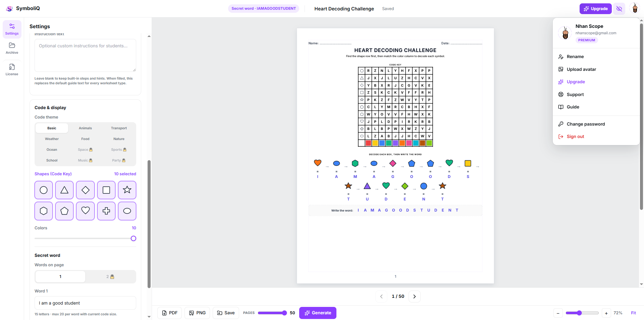Image resolution: width=644 pixels, height=320 pixels.
Task: Select the Food code theme
Action: [x=86, y=139]
